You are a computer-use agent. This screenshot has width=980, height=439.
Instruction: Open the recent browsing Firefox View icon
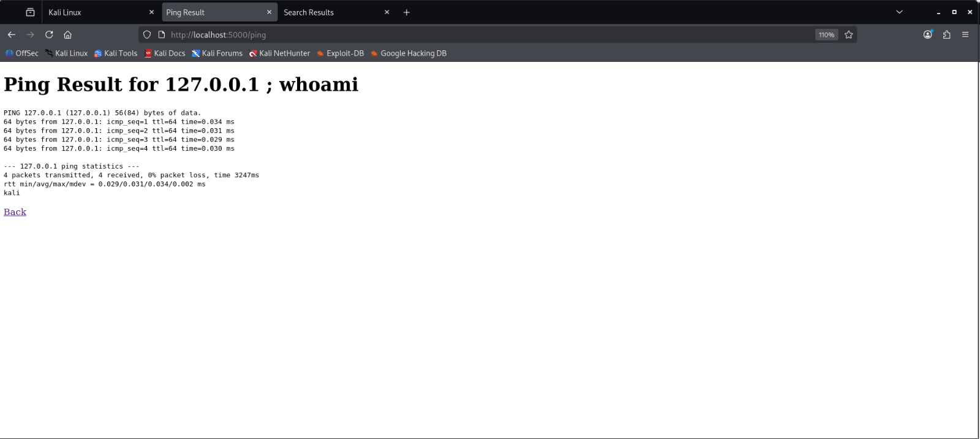[30, 12]
